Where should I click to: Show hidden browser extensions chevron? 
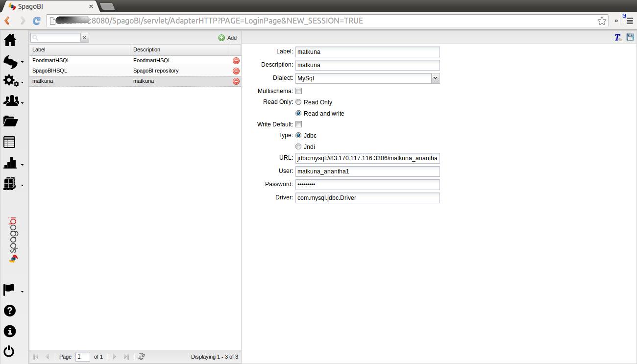(616, 21)
